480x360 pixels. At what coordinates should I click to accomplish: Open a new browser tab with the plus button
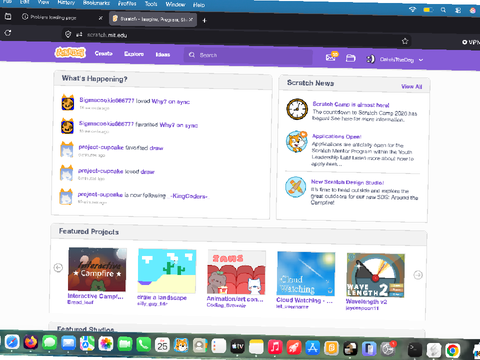point(204,21)
